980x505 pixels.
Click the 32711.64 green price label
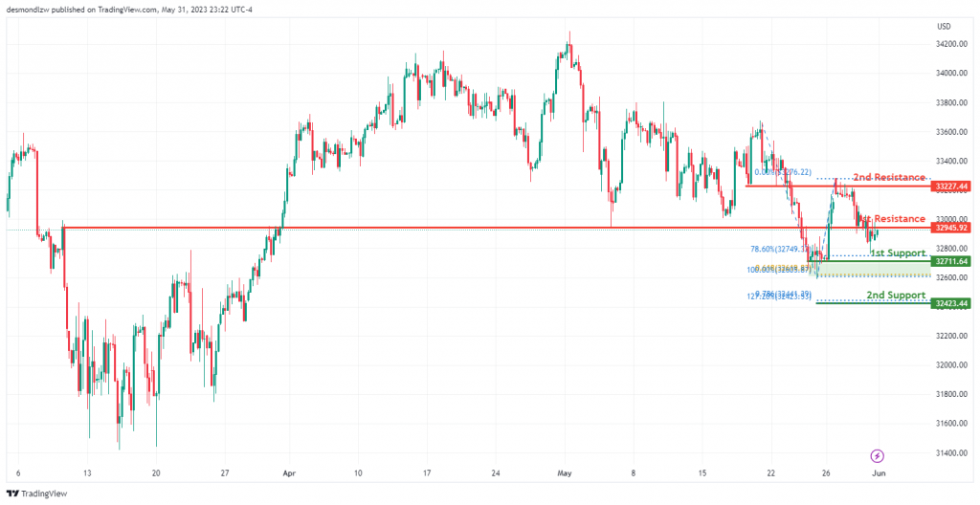point(950,260)
